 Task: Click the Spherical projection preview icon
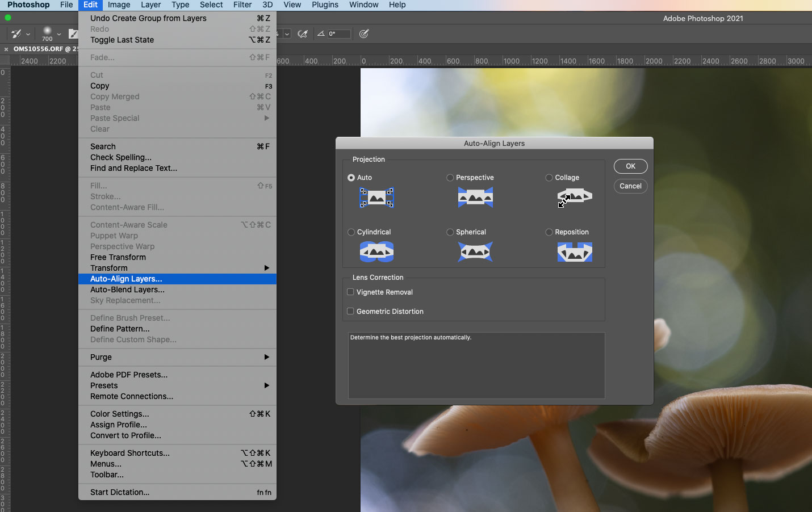point(475,251)
